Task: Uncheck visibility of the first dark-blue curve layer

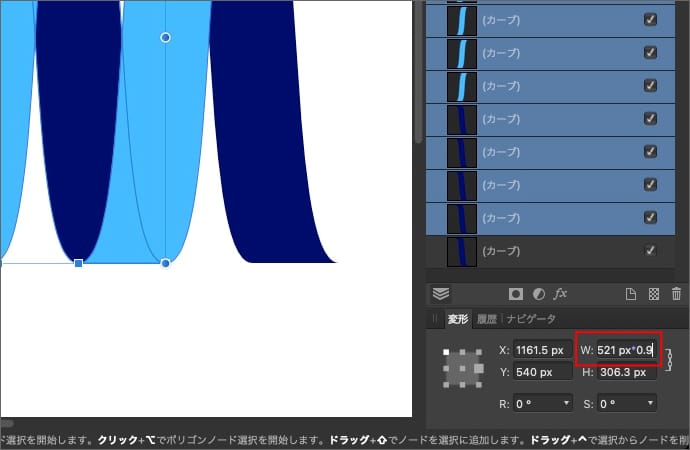Action: 650,118
